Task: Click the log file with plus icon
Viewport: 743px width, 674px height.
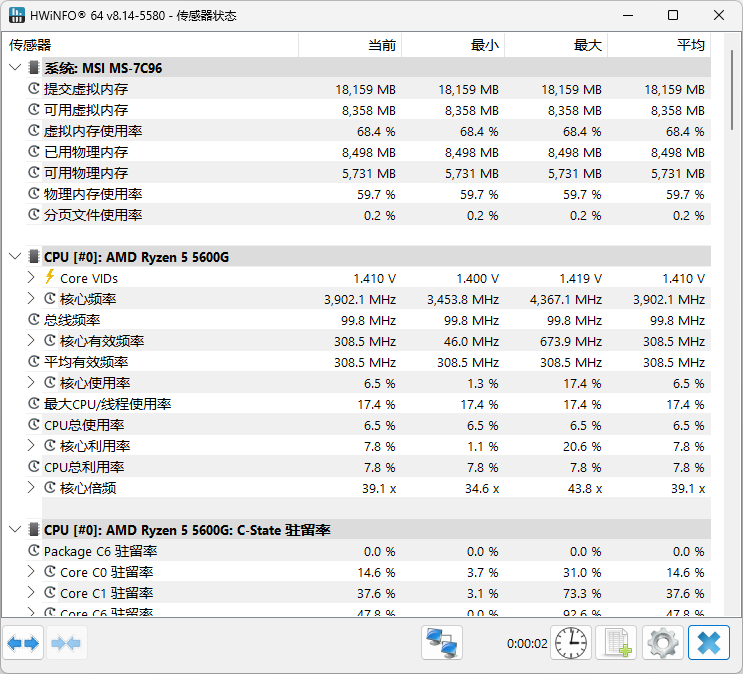Action: click(x=617, y=643)
